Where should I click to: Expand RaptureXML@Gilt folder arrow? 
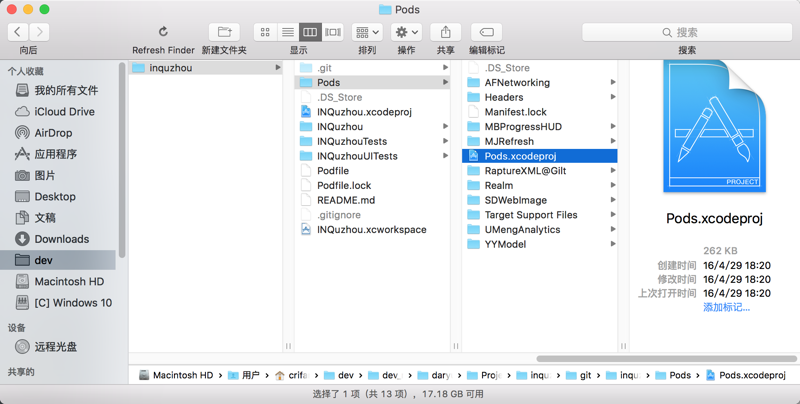[613, 170]
